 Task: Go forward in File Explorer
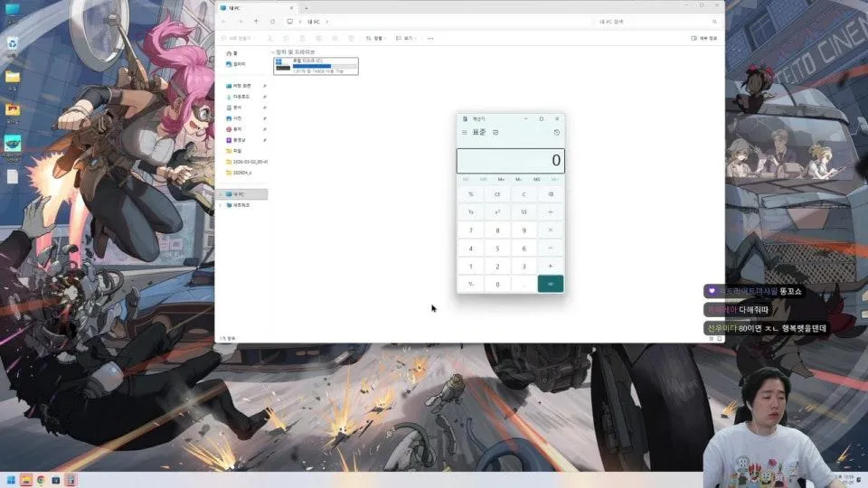[x=240, y=22]
